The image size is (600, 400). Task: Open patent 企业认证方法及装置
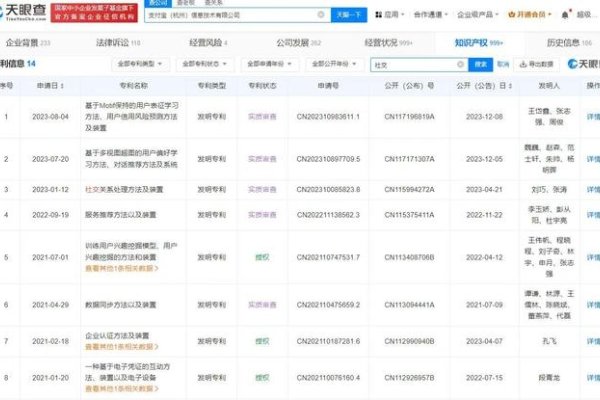[x=117, y=336]
